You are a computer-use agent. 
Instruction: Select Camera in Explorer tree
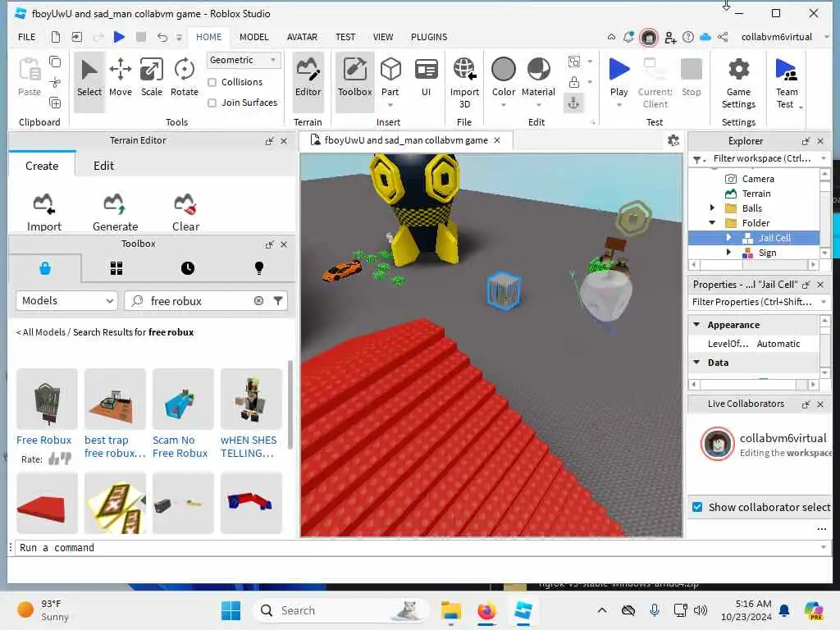tap(757, 179)
